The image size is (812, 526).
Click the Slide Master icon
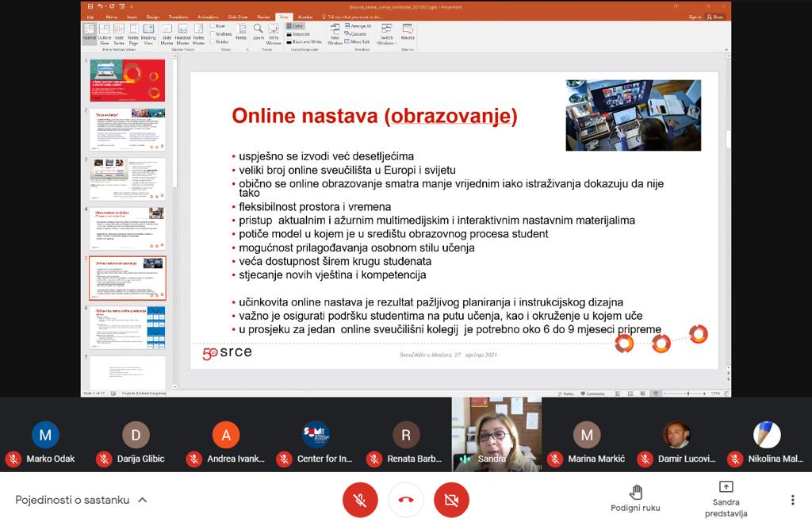[x=167, y=33]
